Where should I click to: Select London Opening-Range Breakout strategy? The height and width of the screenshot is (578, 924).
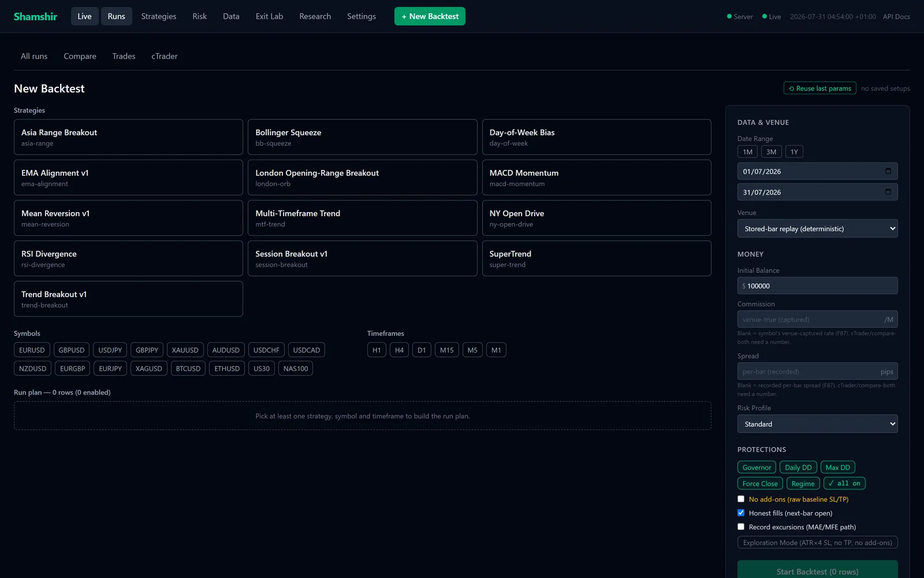point(362,177)
